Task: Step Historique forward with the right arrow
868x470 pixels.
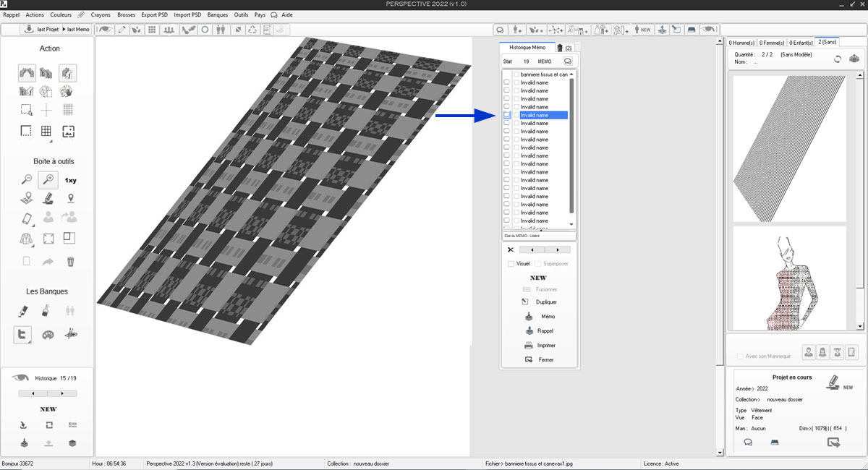Action: click(62, 393)
